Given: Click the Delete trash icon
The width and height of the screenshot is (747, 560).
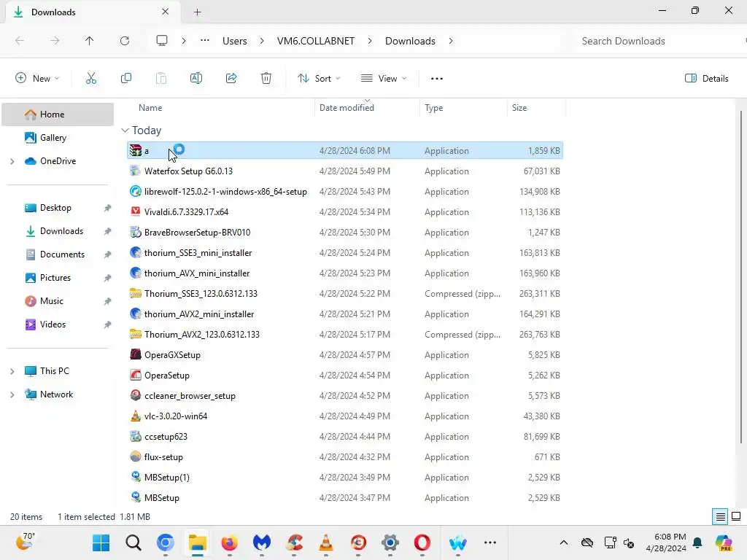Looking at the screenshot, I should 266,79.
